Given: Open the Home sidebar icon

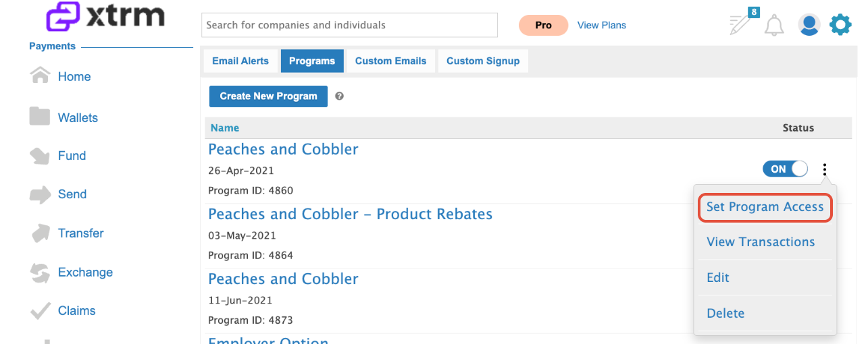Looking at the screenshot, I should pos(40,76).
